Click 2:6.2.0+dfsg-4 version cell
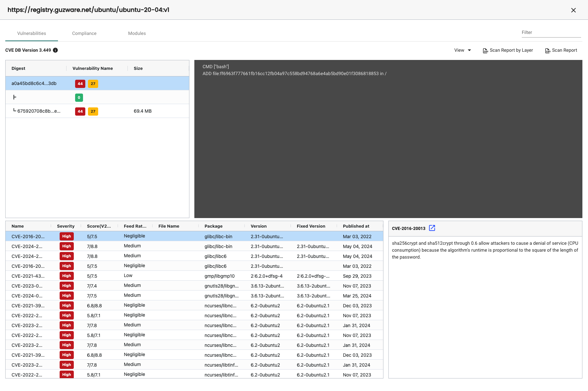The image size is (588, 391). pyautogui.click(x=266, y=276)
